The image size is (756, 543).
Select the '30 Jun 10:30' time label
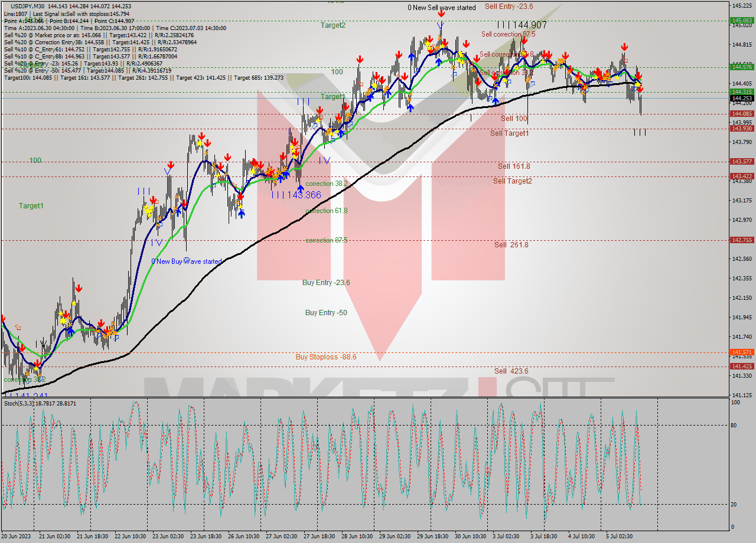471,537
